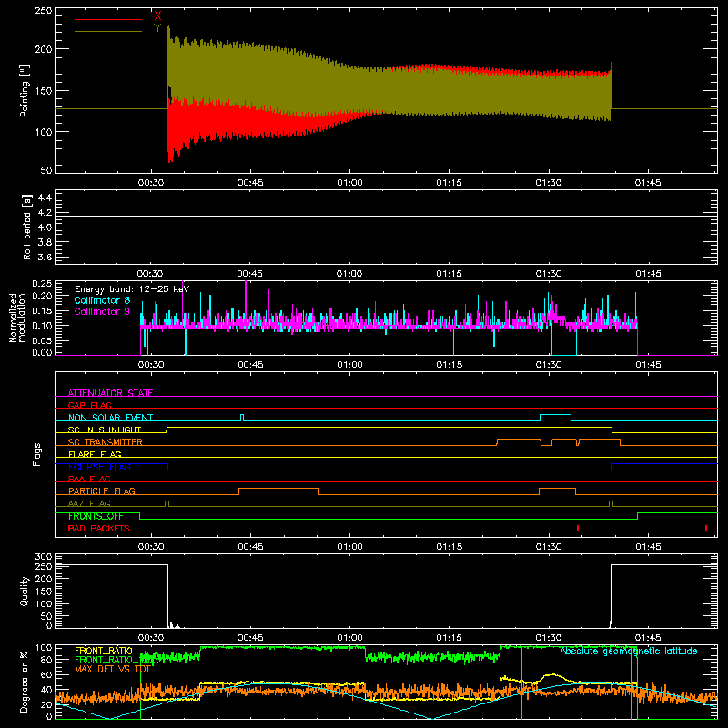Click 01:45 label under the Flags plot
Screen dimensions: 728x728
click(x=648, y=547)
